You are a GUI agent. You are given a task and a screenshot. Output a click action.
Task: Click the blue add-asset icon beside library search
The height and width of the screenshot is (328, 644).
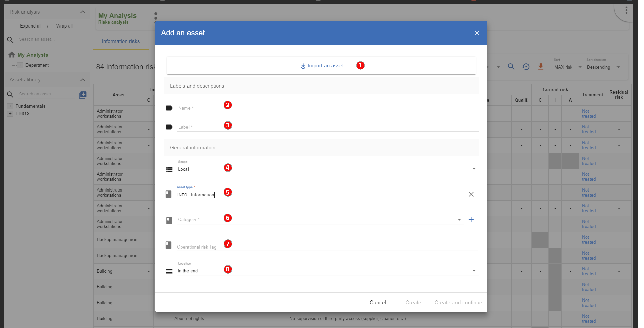click(x=83, y=95)
